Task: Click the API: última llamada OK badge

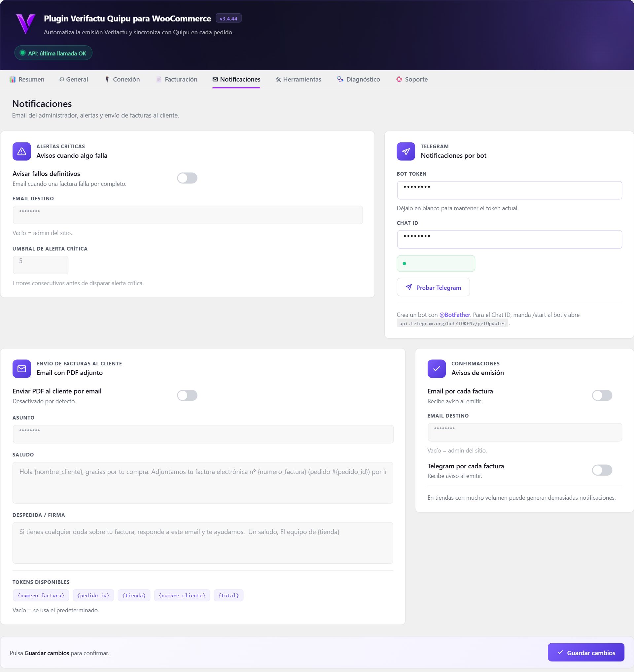Action: click(x=53, y=53)
